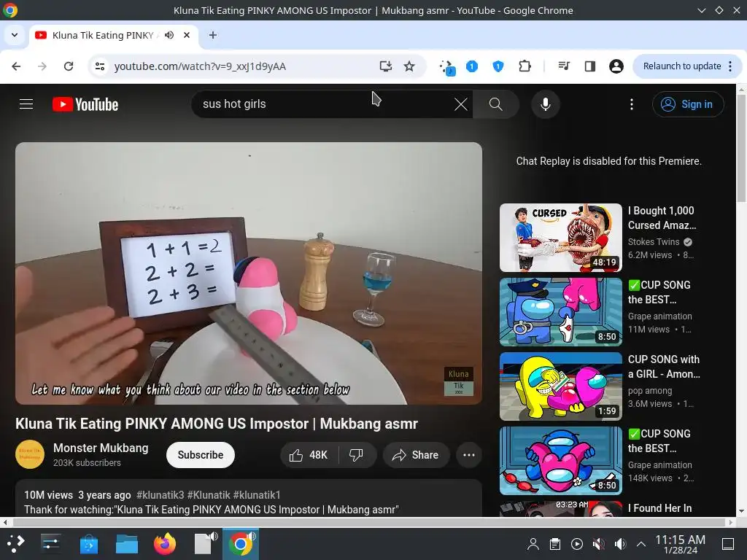Open media controls in Chrome toolbar
Screen dimensions: 747x560
click(x=564, y=66)
